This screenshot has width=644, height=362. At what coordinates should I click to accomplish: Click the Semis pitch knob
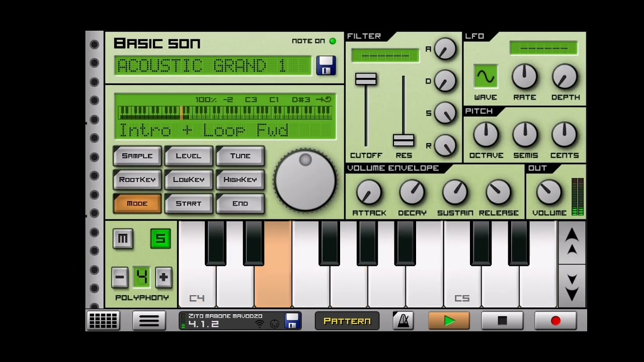point(525,135)
